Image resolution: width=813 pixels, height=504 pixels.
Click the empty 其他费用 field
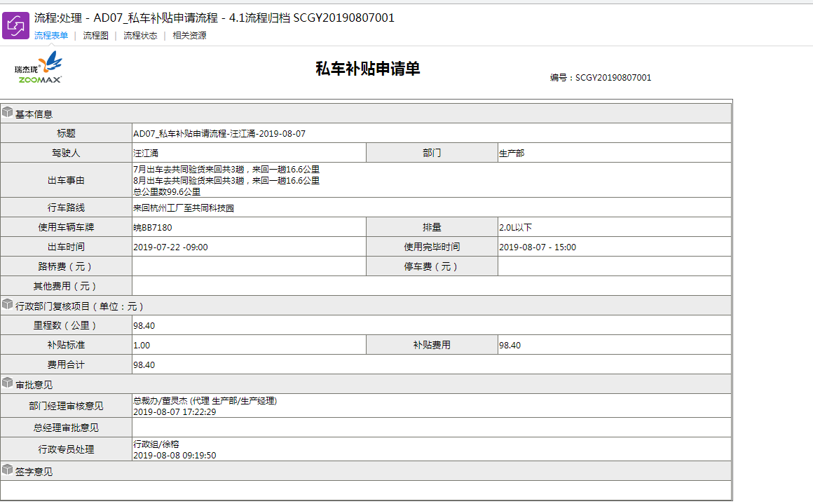click(x=431, y=286)
